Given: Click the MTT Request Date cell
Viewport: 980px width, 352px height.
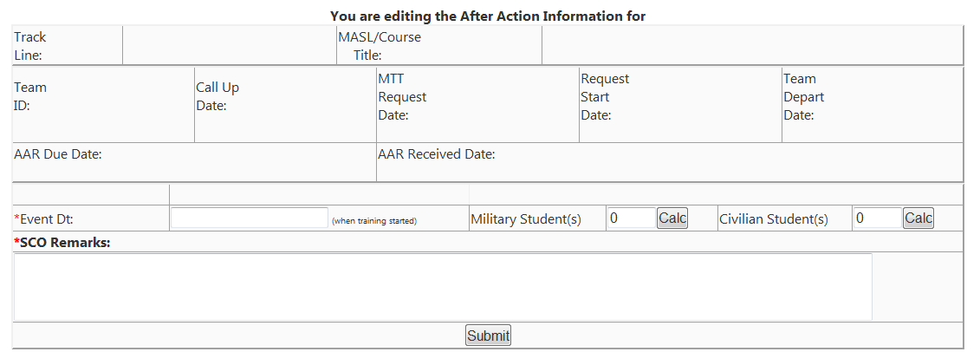Looking at the screenshot, I should [402, 96].
